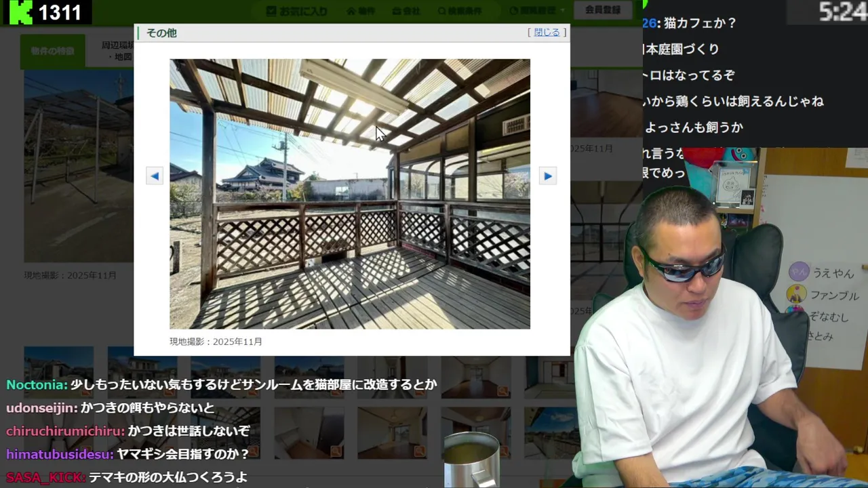868x488 pixels.
Task: Open the 閲覧履歴 clock icon link
Action: coord(532,11)
